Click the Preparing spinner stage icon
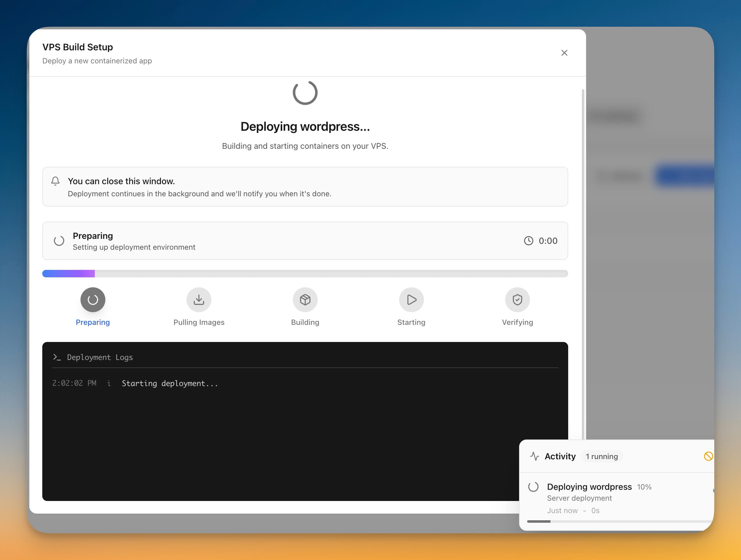This screenshot has height=560, width=741. (x=93, y=300)
